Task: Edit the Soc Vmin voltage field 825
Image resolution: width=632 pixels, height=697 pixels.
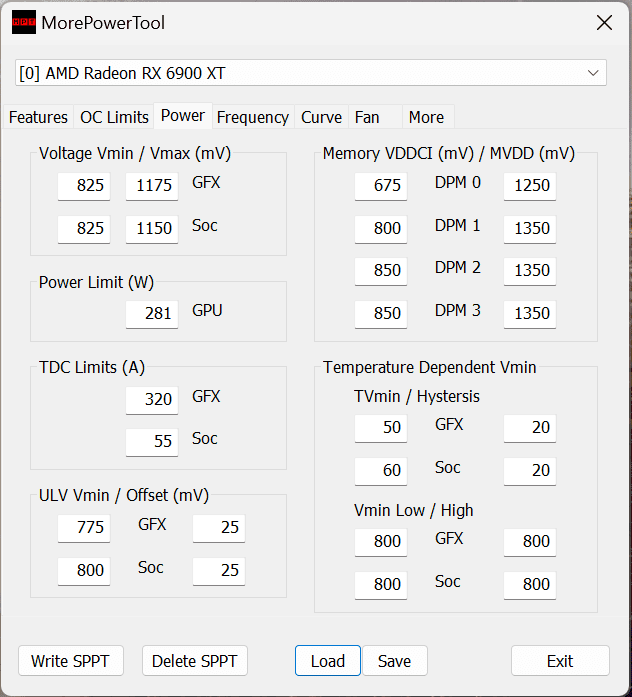Action: coord(84,229)
